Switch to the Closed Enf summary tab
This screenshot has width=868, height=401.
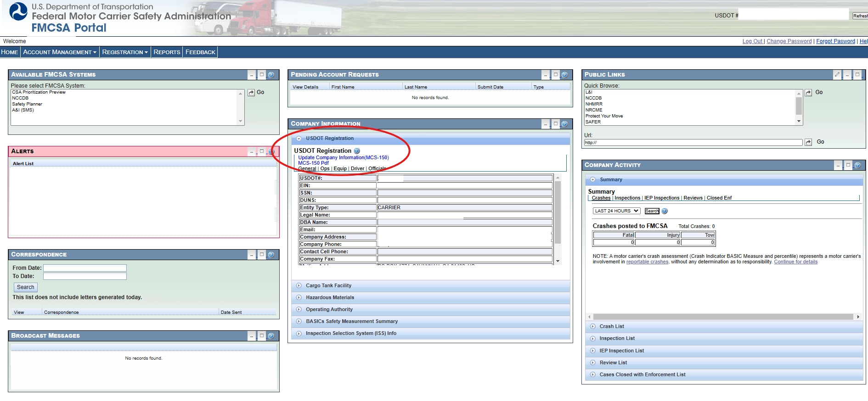click(719, 198)
